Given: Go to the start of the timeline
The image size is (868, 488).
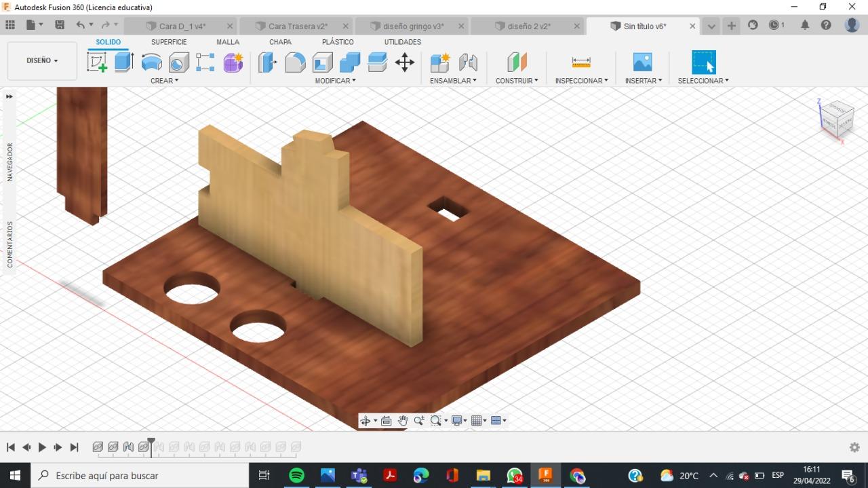Looking at the screenshot, I should (x=11, y=447).
